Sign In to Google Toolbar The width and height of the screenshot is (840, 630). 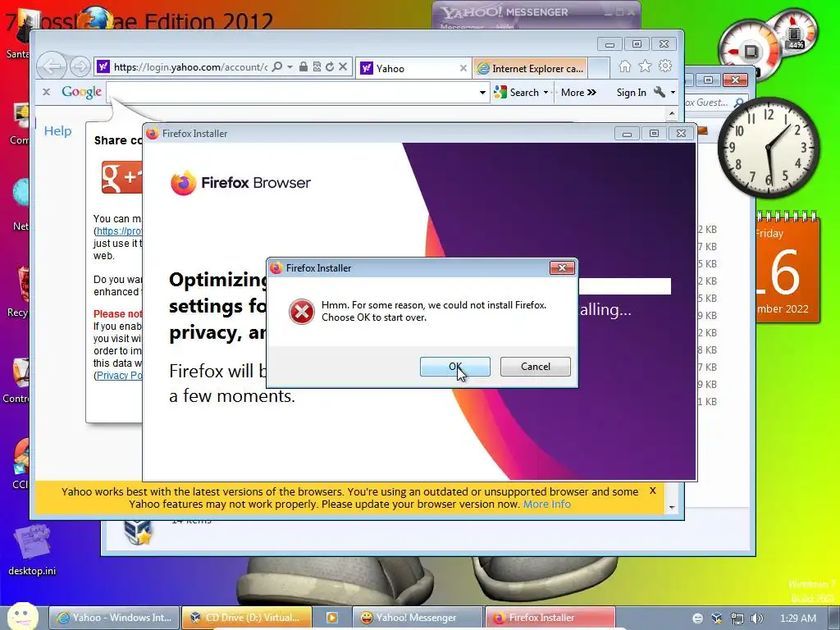(x=631, y=93)
